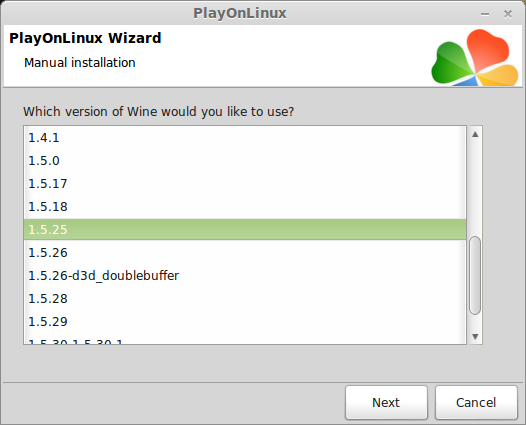Click the Next button
526x425 pixels.
pyautogui.click(x=386, y=402)
